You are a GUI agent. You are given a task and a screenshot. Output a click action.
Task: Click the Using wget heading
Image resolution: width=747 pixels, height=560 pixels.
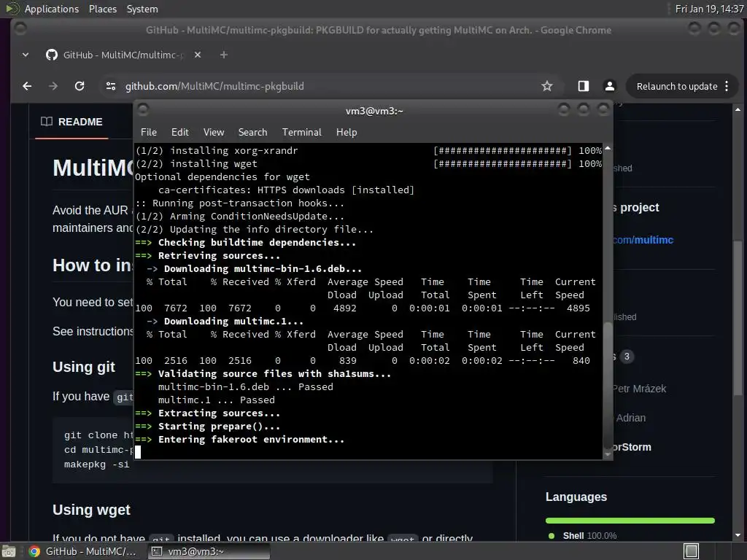[91, 510]
